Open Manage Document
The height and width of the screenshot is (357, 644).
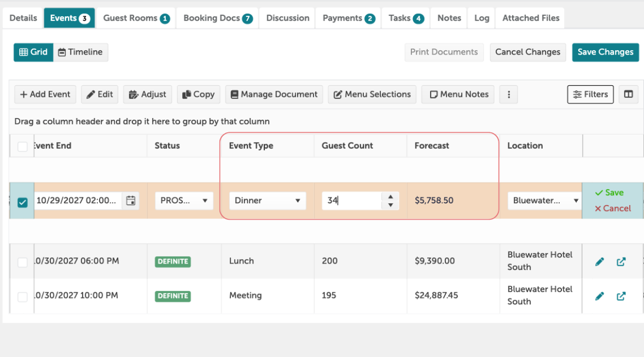tap(274, 95)
